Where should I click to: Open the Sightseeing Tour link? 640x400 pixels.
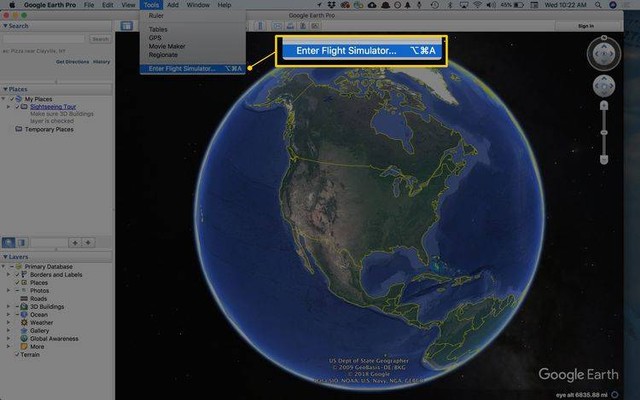(x=53, y=107)
